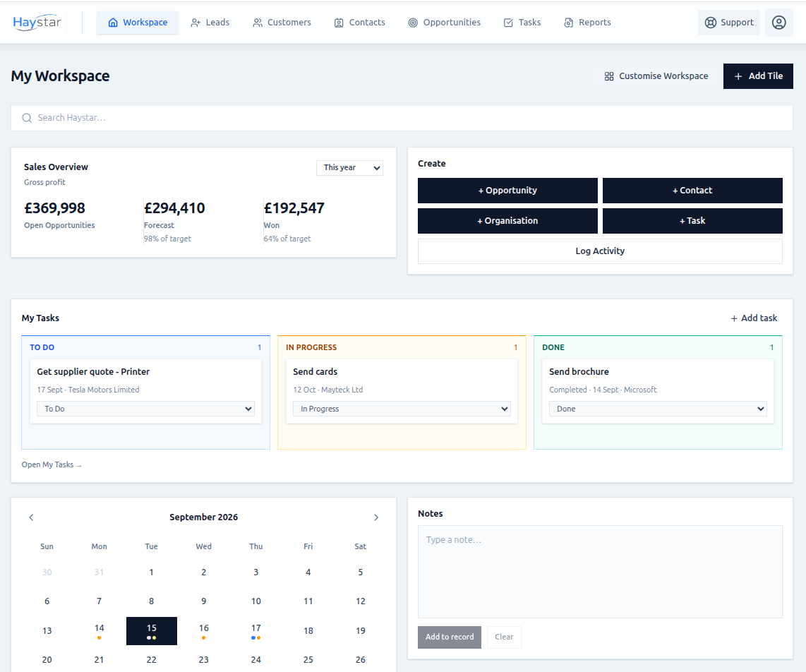This screenshot has width=806, height=672.
Task: Click the search magnifier icon
Action: click(27, 118)
